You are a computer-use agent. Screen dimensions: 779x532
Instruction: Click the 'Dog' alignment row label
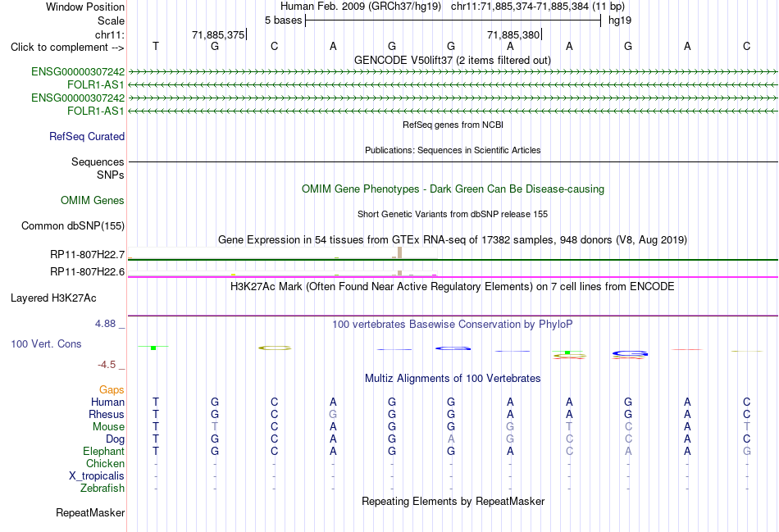pyautogui.click(x=115, y=439)
